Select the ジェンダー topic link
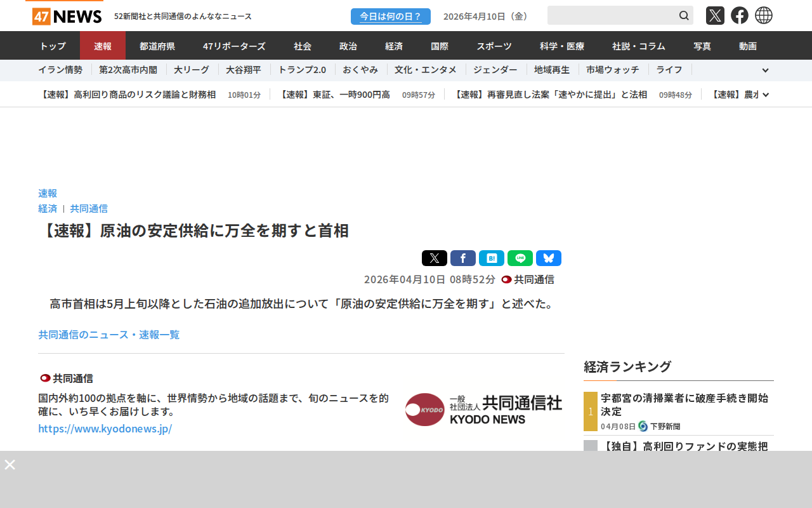Screen dimensions: 812x508 (495, 70)
